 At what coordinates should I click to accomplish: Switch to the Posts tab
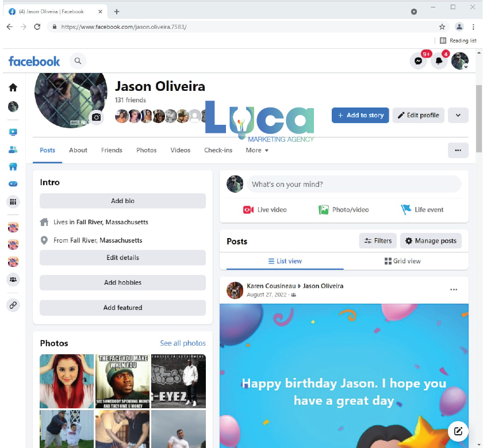pos(47,150)
